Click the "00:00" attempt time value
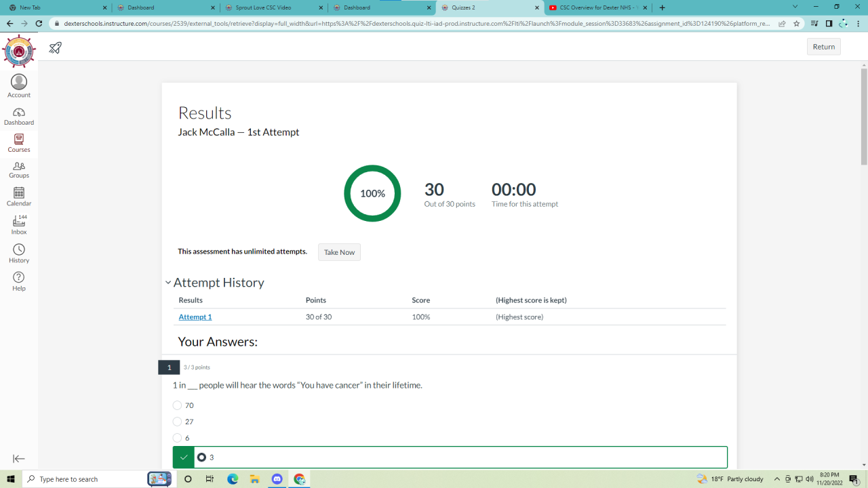868x488 pixels. coord(514,190)
